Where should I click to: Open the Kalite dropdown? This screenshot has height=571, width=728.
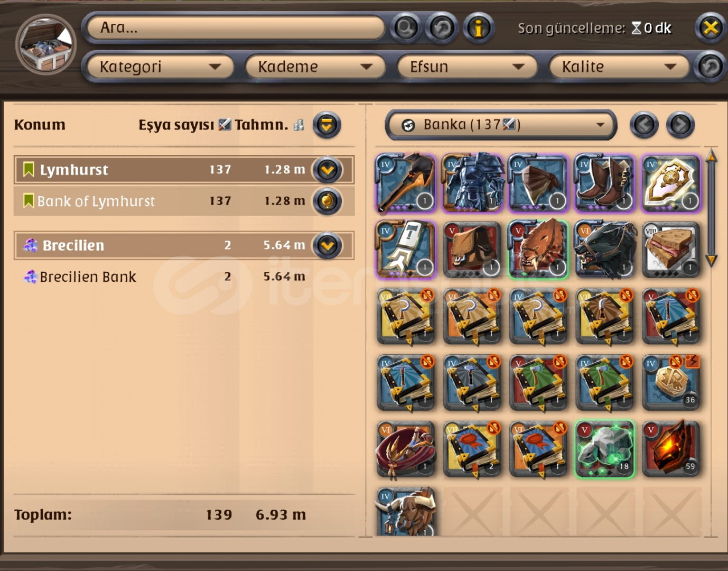point(619,67)
